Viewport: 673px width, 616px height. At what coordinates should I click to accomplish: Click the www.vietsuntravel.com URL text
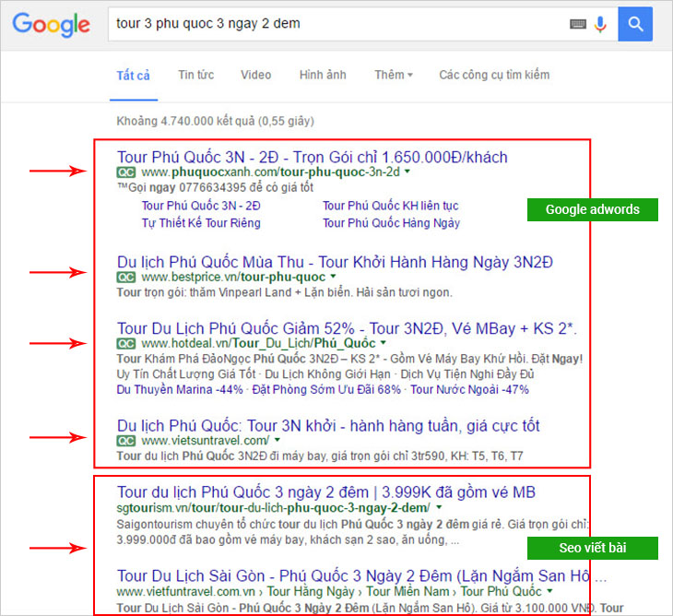206,441
